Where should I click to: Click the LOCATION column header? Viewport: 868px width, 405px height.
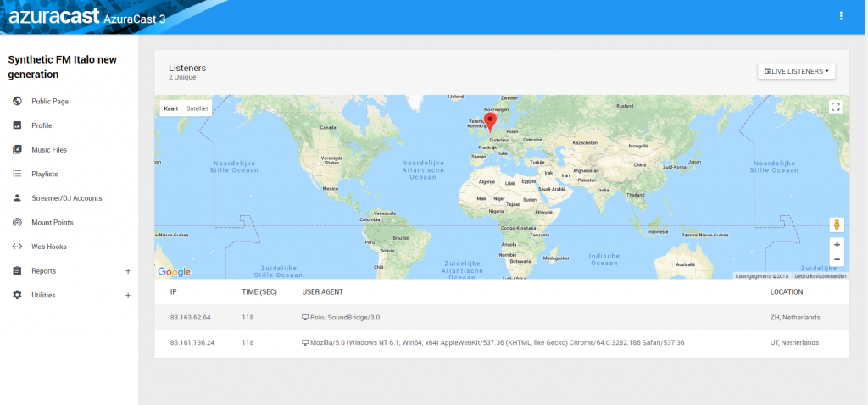(786, 291)
